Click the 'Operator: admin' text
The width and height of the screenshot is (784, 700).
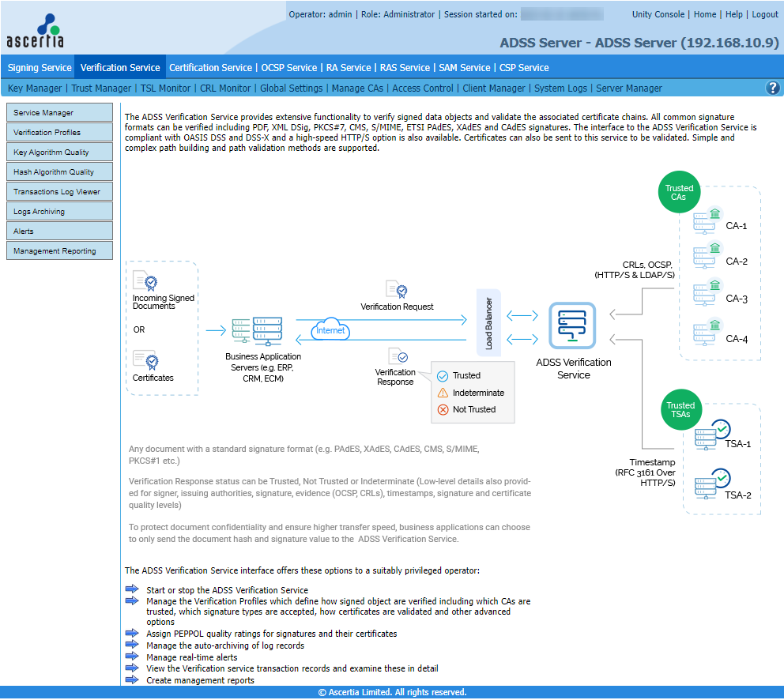point(320,14)
